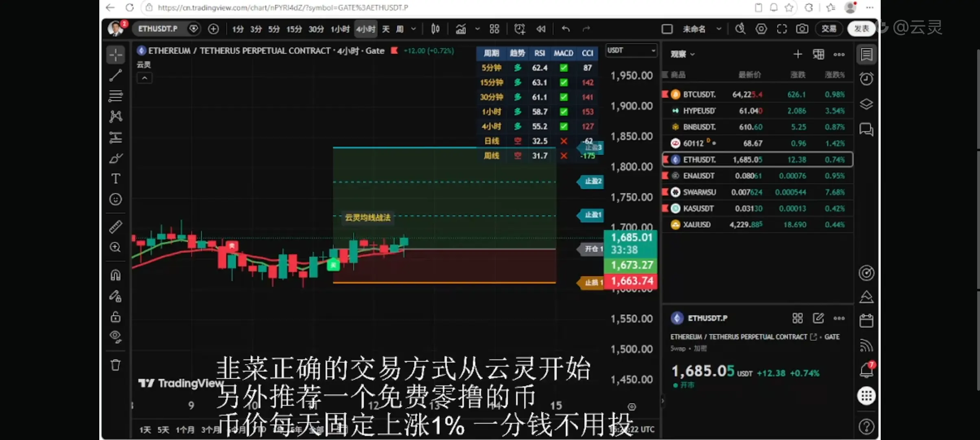Enter fullscreen chart mode
The height and width of the screenshot is (440, 980).
(782, 29)
